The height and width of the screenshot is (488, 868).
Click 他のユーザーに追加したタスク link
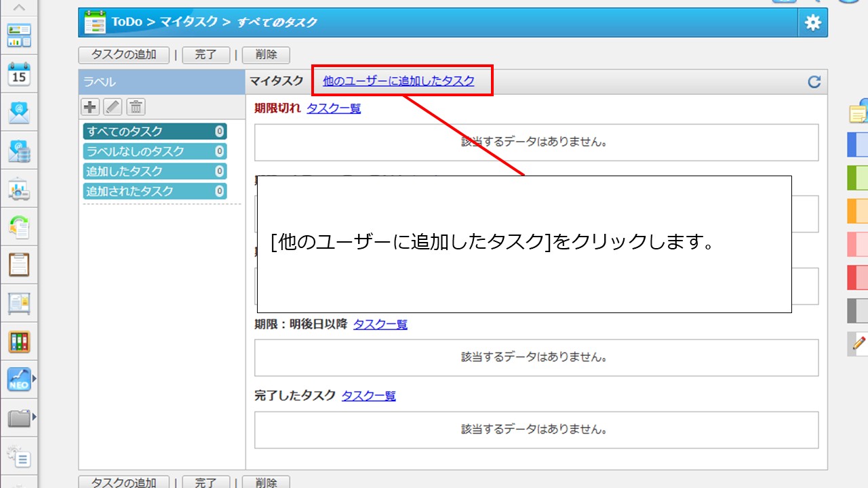click(x=399, y=81)
